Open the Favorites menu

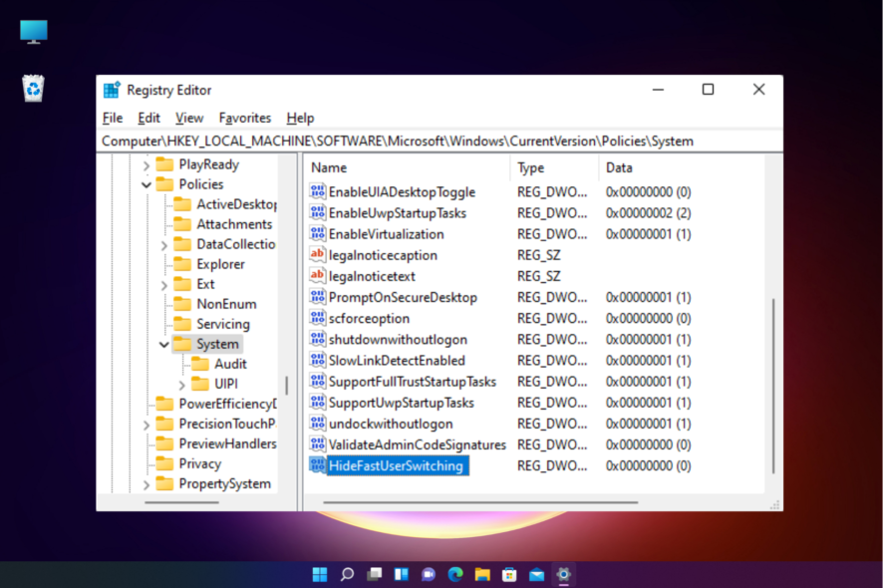244,118
